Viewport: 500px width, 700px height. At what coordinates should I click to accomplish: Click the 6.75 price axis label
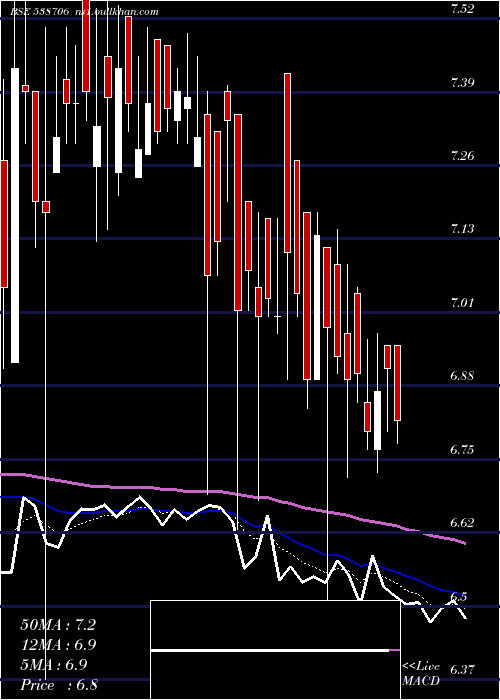click(462, 450)
